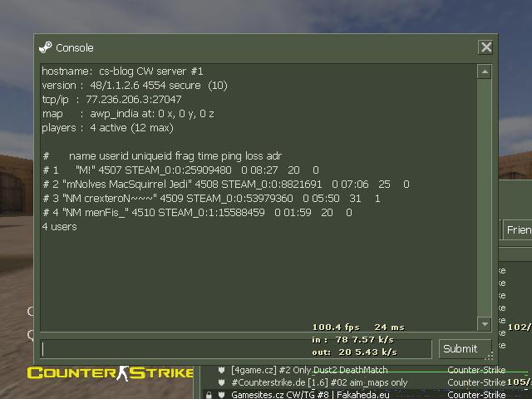This screenshot has height=399, width=532.
Task: Click the console resize grip dots
Action: pyautogui.click(x=489, y=356)
